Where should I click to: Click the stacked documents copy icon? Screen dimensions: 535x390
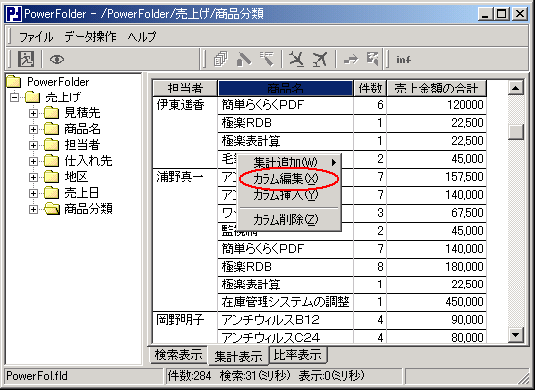pyautogui.click(x=220, y=59)
